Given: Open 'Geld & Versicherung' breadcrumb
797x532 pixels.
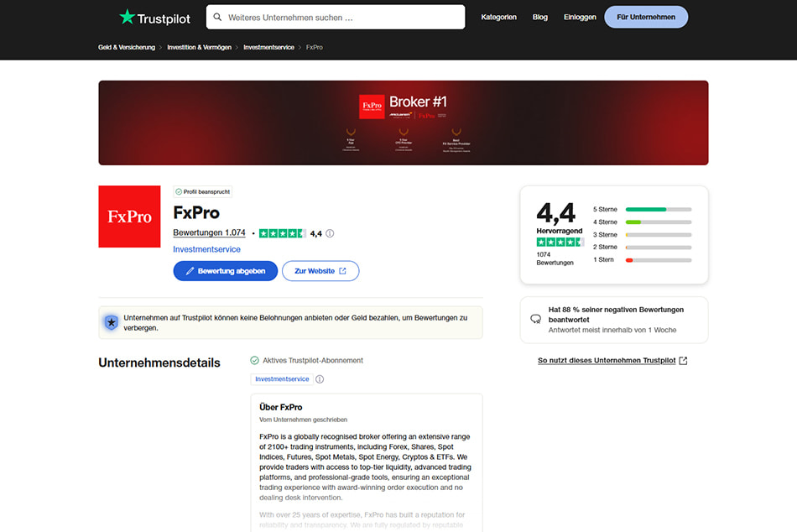Looking at the screenshot, I should tap(127, 47).
